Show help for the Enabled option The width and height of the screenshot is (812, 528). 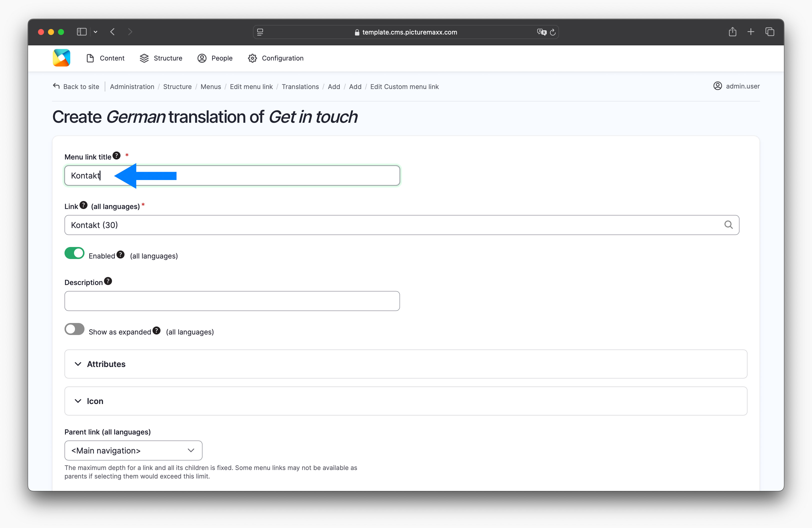click(120, 255)
